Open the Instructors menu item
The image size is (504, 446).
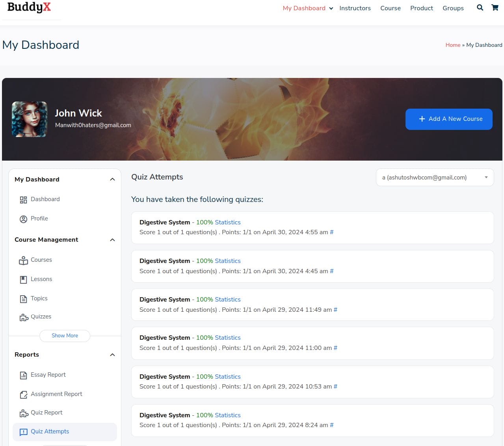pos(355,8)
